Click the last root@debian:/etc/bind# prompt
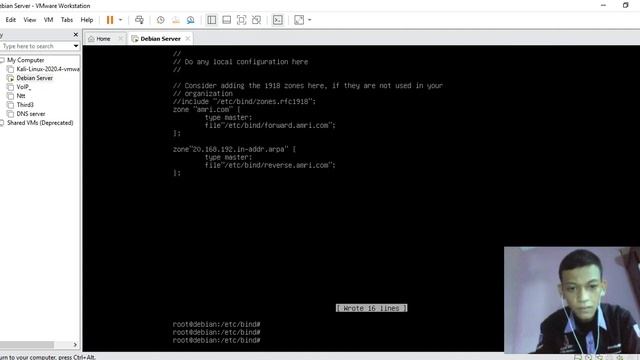The width and height of the screenshot is (640, 360). tap(216, 340)
